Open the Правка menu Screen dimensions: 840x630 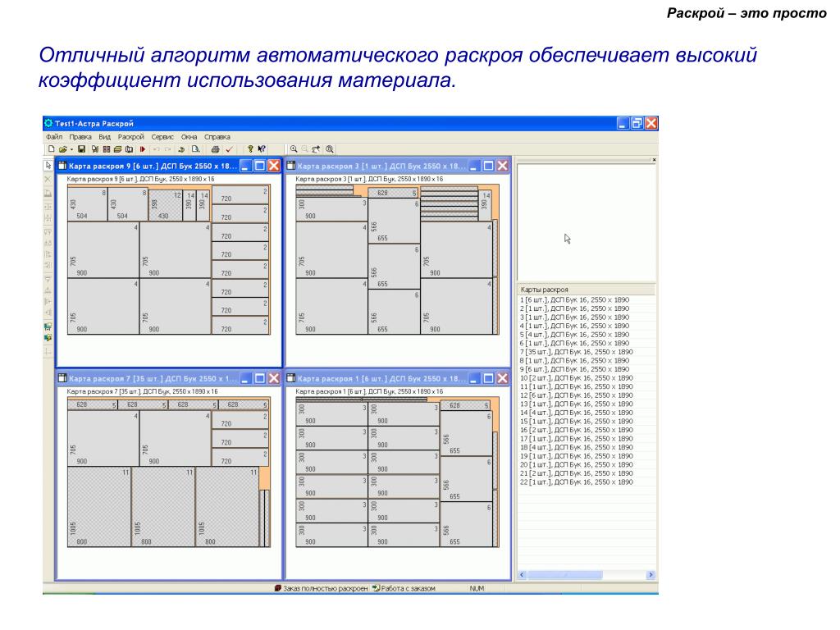(x=80, y=137)
